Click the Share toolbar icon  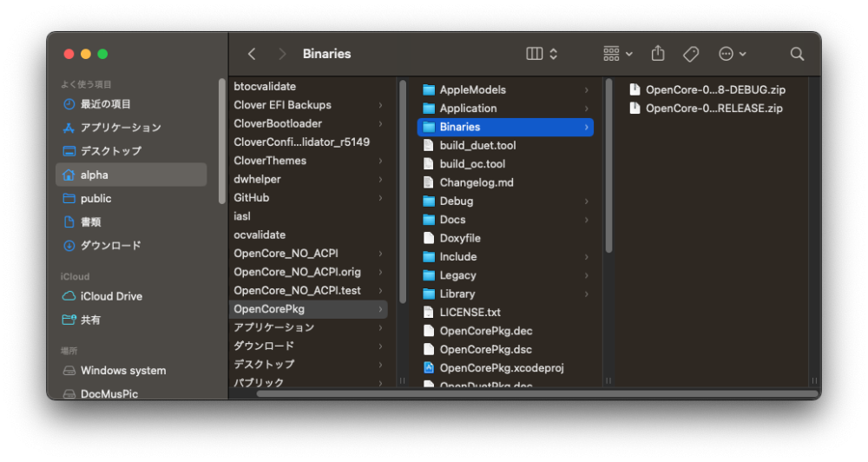tap(658, 53)
